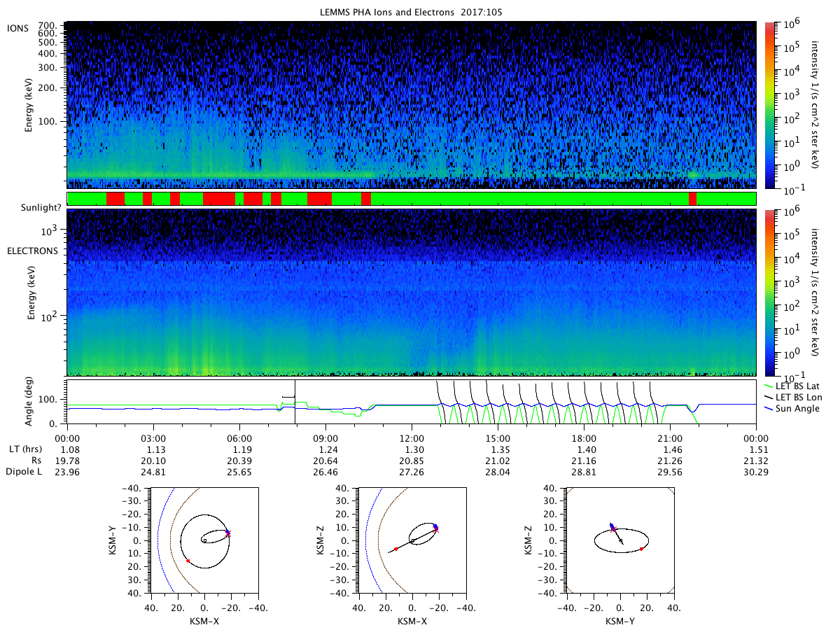Click the red dot in KSM-Y/KSM-Z orbit plot
Screen dimensions: 840x630
coord(641,549)
